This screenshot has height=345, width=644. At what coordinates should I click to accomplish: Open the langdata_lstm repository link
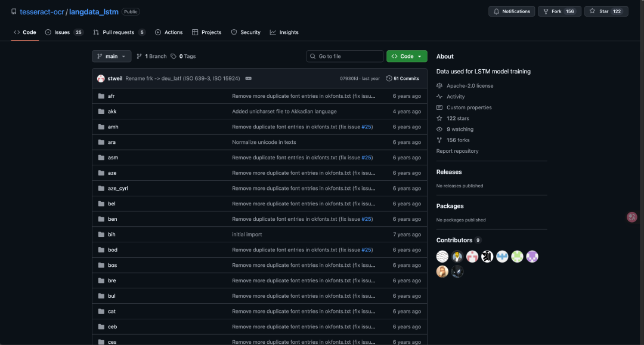pyautogui.click(x=94, y=12)
